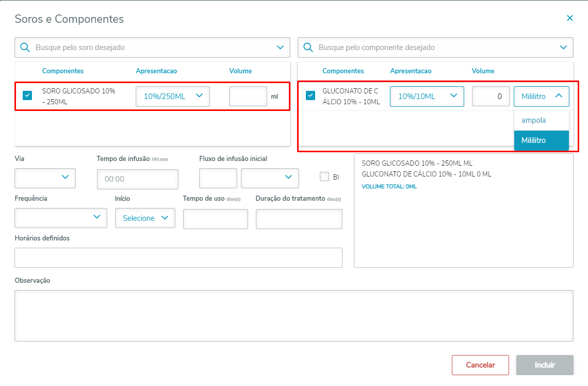
Task: Uncheck the GLUCONATO DE CÁLCIO checkbox
Action: pos(311,95)
